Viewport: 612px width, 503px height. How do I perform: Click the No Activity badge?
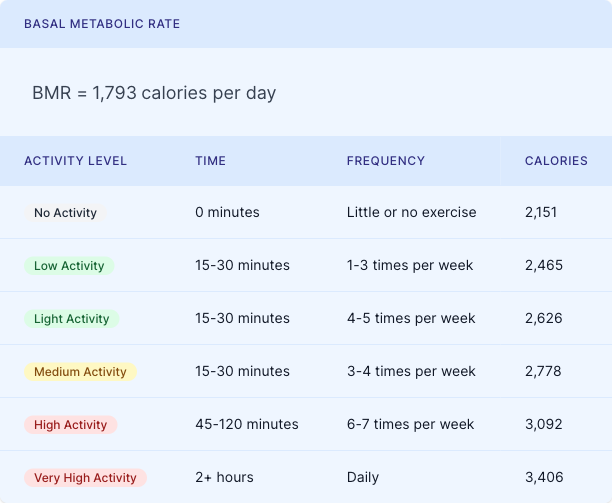(x=65, y=212)
